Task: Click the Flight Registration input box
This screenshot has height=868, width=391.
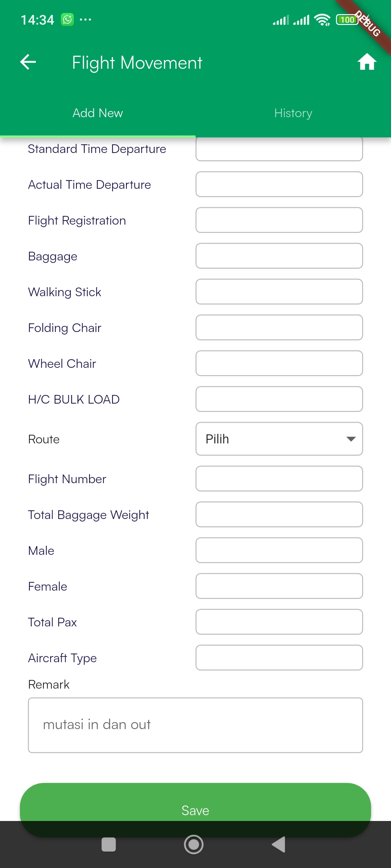Action: coord(279,220)
